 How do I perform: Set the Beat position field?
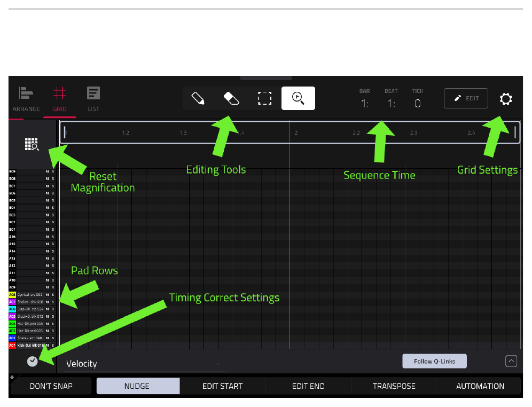click(391, 103)
